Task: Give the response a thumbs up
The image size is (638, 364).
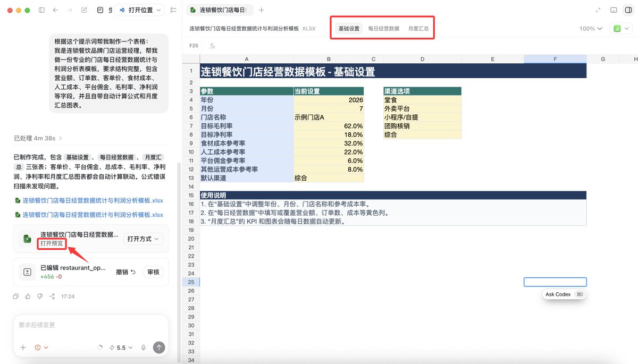Action: click(28, 296)
